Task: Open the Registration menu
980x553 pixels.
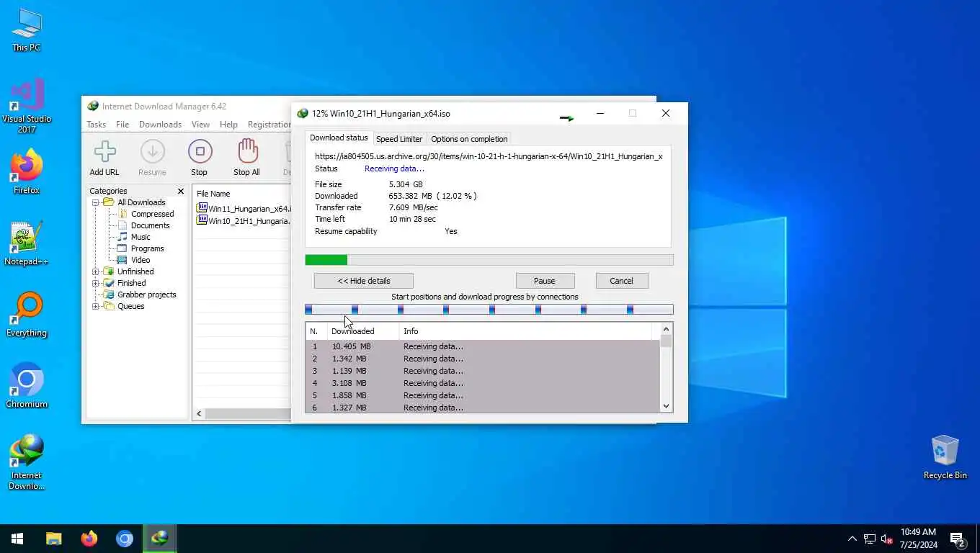Action: coord(269,125)
